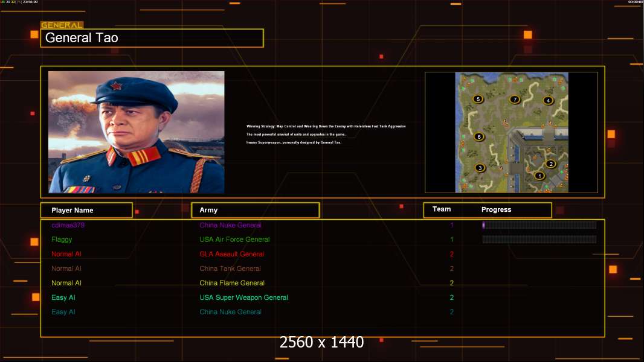This screenshot has height=362, width=644.
Task: Select player name cdimas379
Action: (x=68, y=225)
